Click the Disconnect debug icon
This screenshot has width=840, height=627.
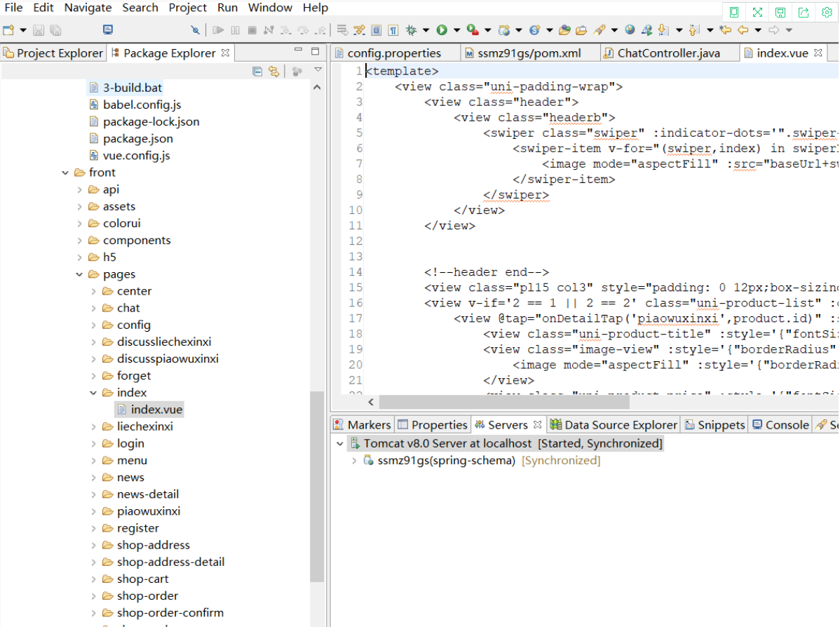(x=269, y=30)
